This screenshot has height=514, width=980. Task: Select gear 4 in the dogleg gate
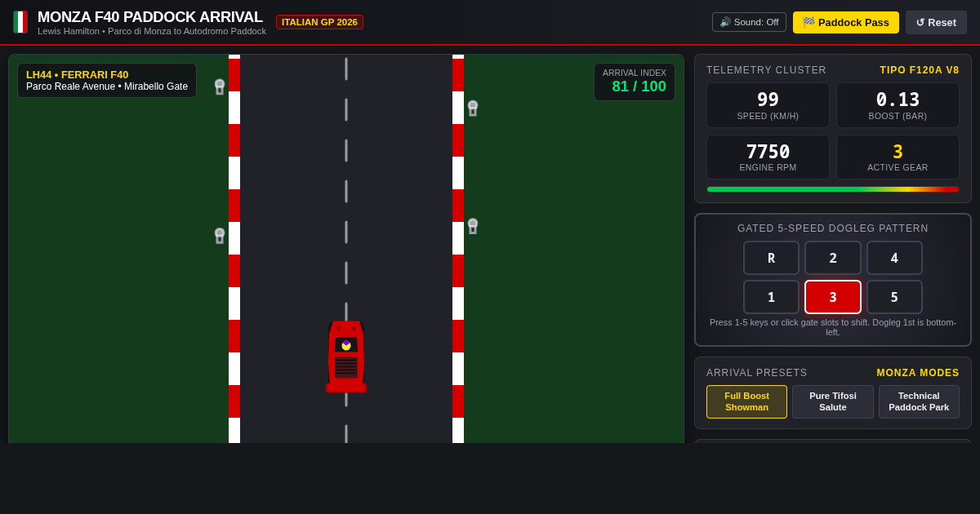click(x=894, y=258)
